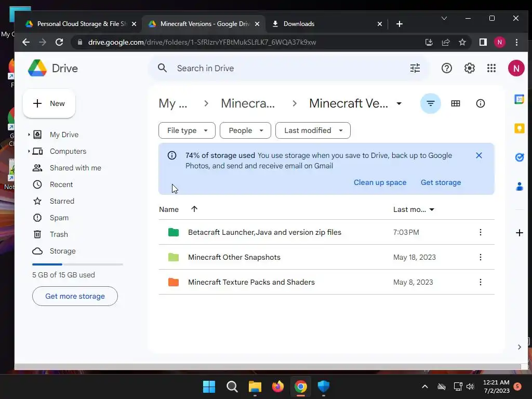Reverse sort direction arrow next to Name

pyautogui.click(x=194, y=209)
